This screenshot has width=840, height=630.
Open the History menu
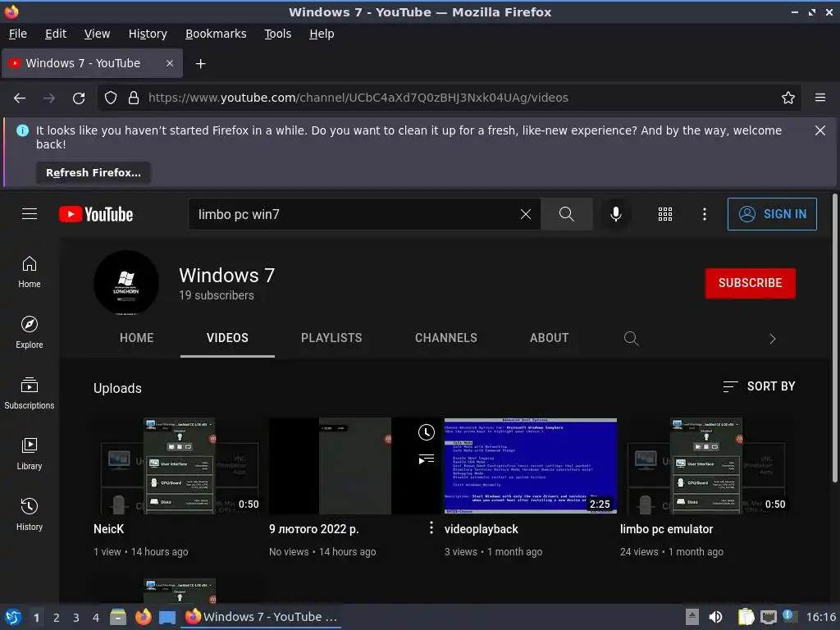(148, 34)
